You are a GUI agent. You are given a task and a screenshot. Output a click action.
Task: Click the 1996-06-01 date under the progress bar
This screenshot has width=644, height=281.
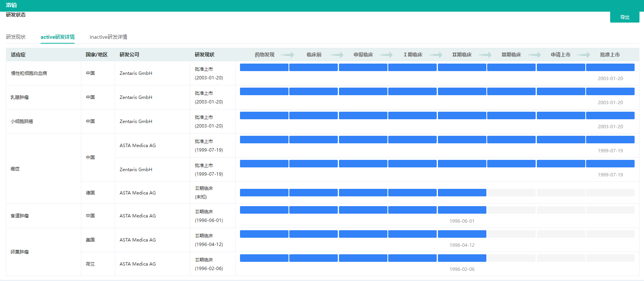click(462, 221)
